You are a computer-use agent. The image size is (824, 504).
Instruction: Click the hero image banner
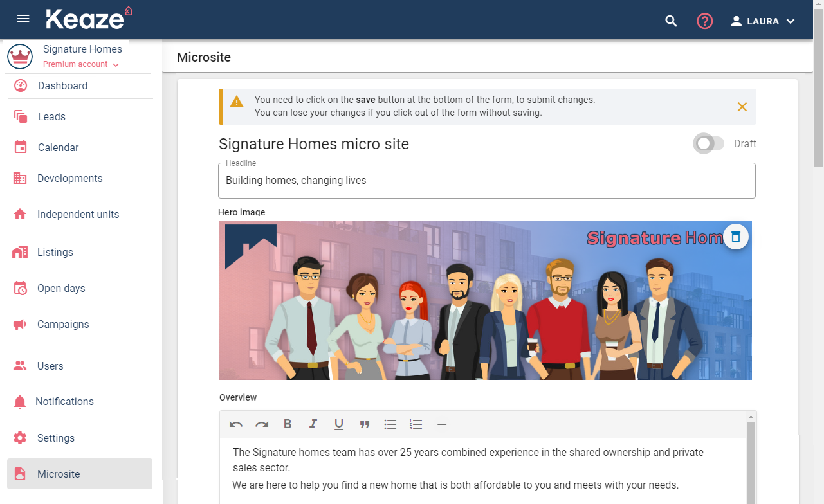pyautogui.click(x=486, y=300)
